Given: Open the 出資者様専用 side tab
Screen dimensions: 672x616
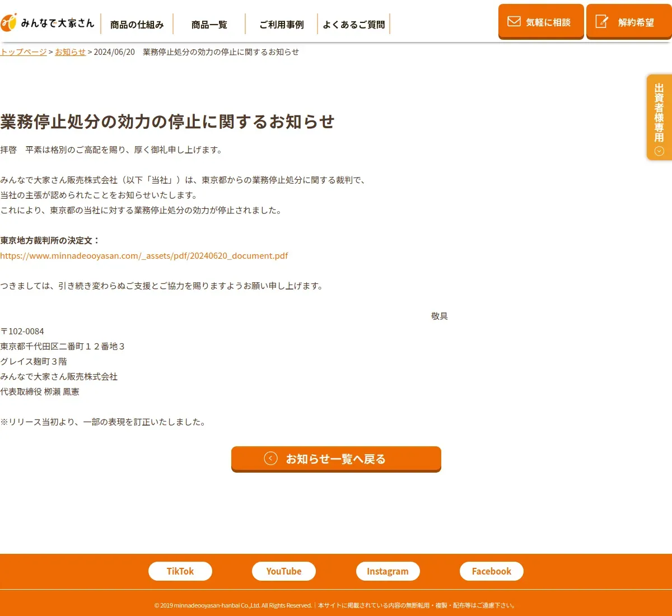Looking at the screenshot, I should coord(659,118).
